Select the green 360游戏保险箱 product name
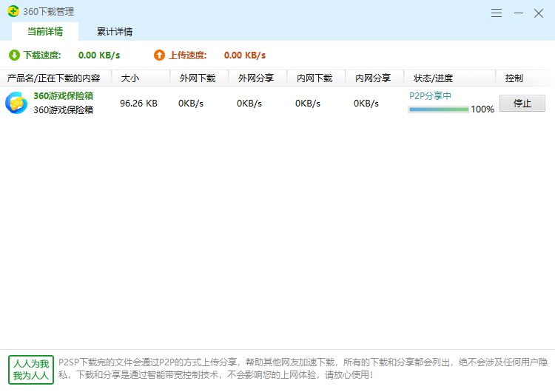 coord(64,96)
